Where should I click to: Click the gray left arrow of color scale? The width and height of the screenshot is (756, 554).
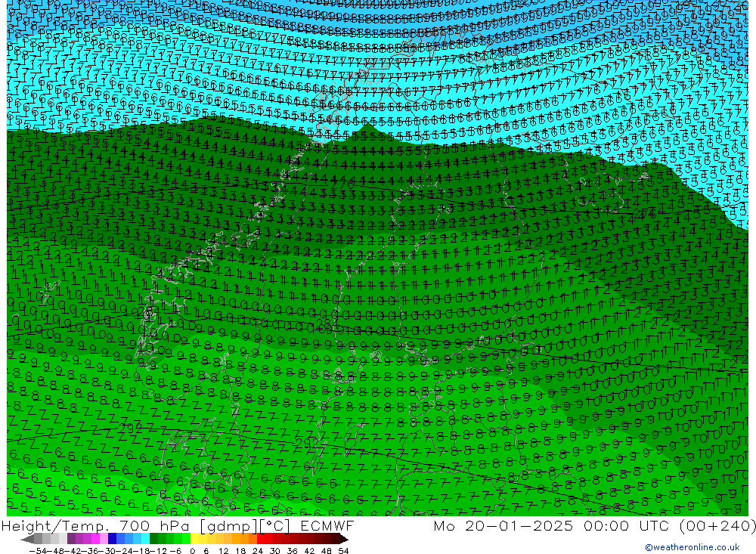click(x=27, y=539)
